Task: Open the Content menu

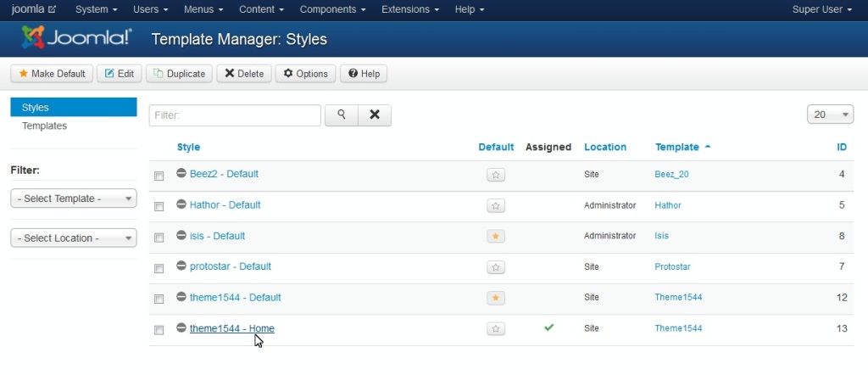Action: coord(262,9)
